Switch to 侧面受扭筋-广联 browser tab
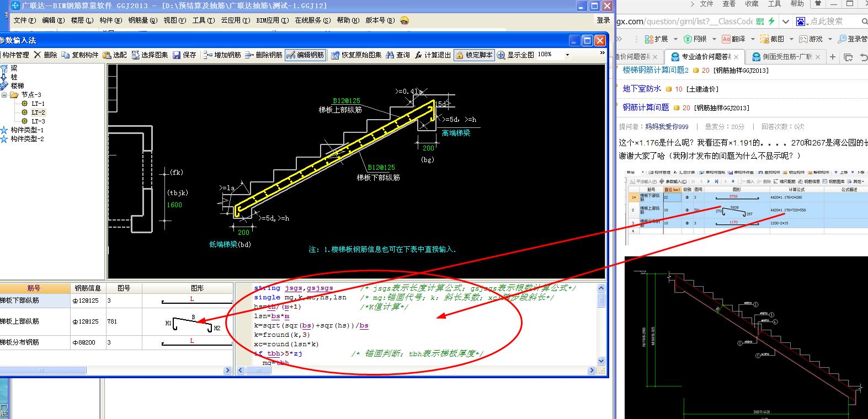 click(x=785, y=57)
